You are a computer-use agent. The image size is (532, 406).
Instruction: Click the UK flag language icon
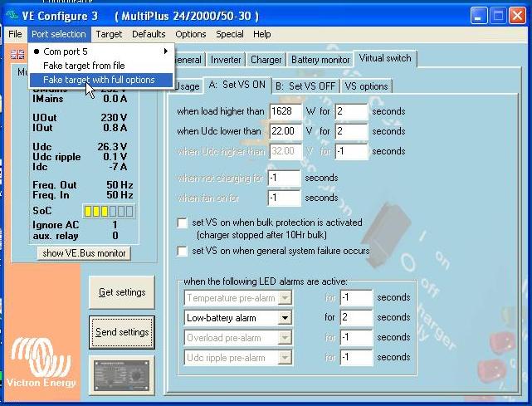17,54
